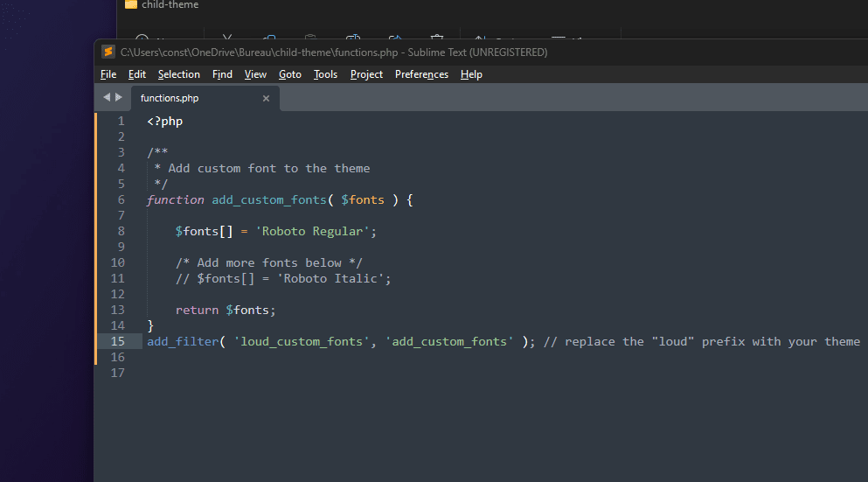Open the Project menu
The width and height of the screenshot is (868, 482).
366,74
